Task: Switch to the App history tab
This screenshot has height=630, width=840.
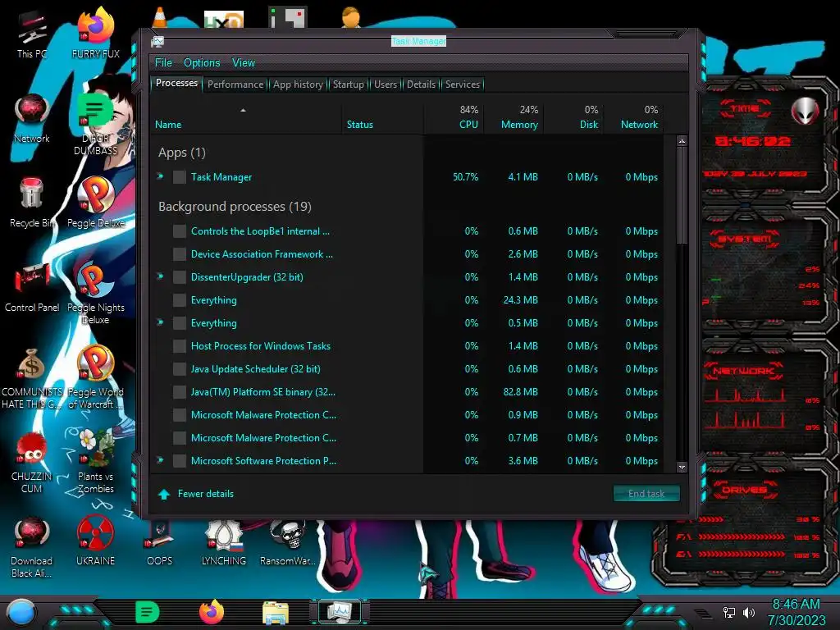Action: (298, 84)
